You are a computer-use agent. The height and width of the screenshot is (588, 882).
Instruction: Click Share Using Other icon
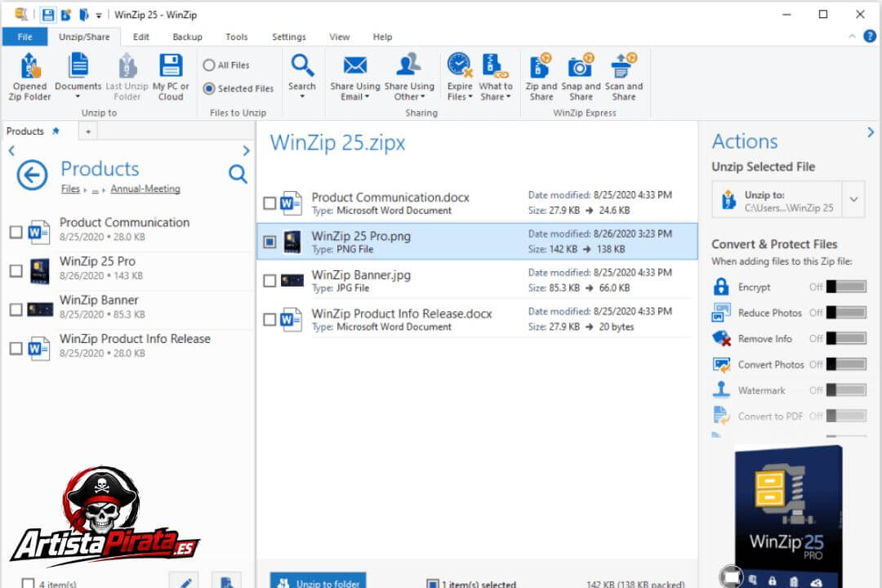point(409,65)
